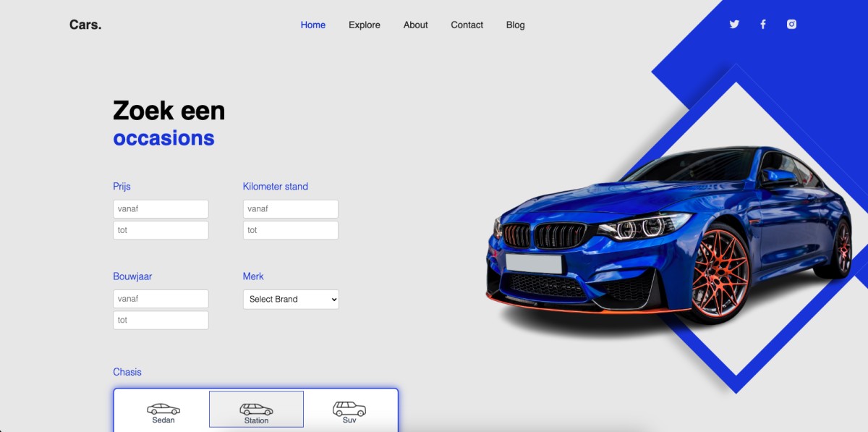
Task: Open the Instagram social icon
Action: click(x=791, y=24)
